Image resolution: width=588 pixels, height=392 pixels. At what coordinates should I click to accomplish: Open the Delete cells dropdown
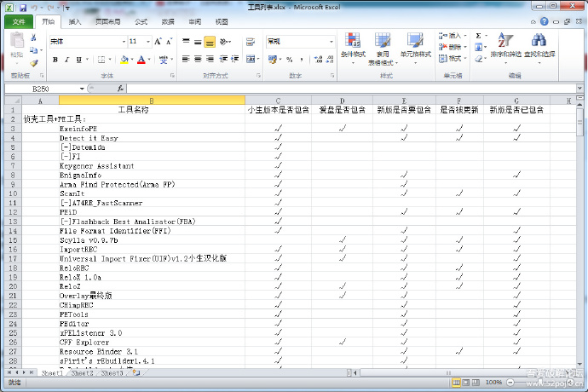(x=465, y=47)
